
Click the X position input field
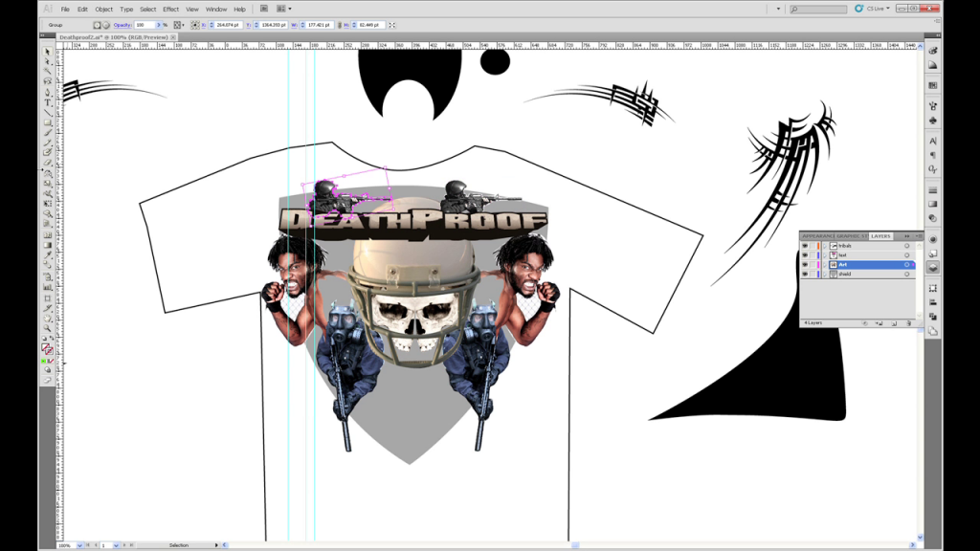pyautogui.click(x=228, y=25)
